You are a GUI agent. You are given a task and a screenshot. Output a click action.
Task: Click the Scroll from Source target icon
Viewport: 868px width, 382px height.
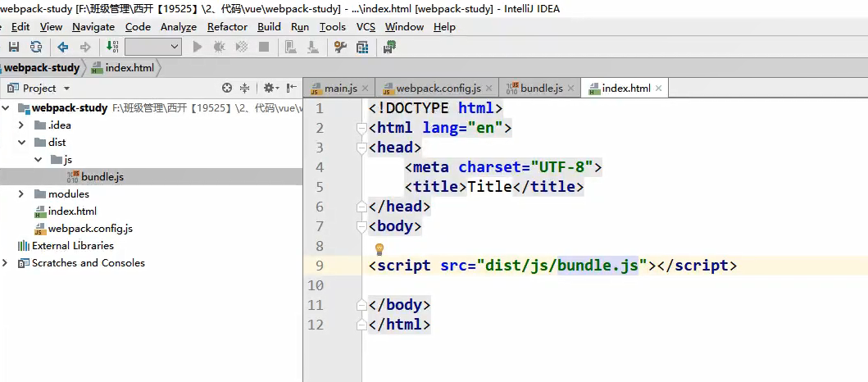point(226,88)
